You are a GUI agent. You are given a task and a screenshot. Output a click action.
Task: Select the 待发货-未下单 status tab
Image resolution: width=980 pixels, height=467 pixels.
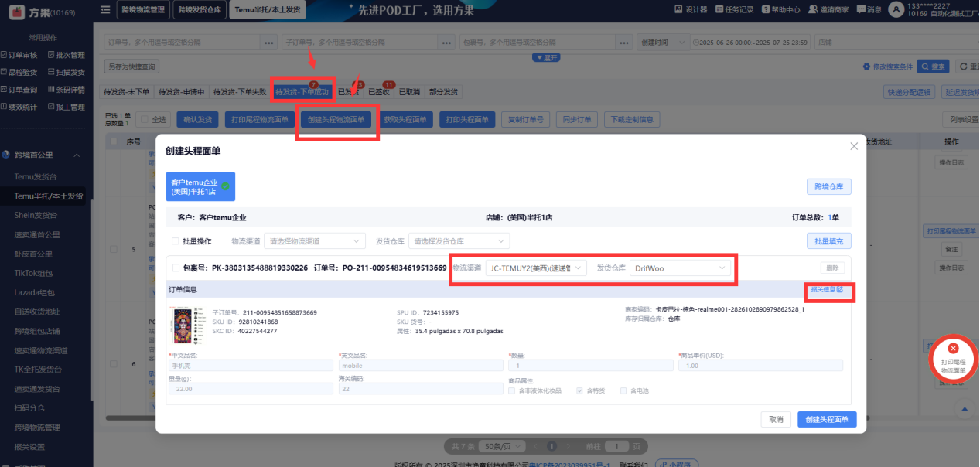(x=127, y=91)
